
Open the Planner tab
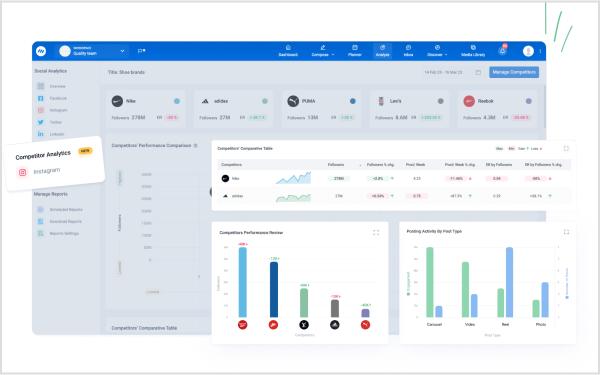coord(355,51)
